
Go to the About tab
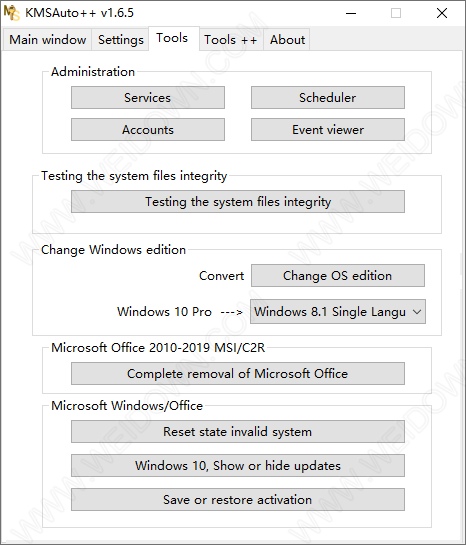tap(287, 40)
